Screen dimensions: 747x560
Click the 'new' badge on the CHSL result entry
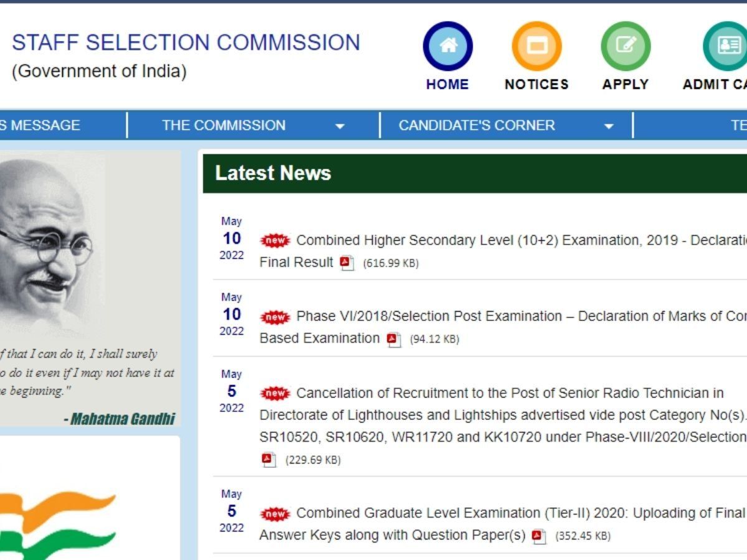click(x=275, y=240)
